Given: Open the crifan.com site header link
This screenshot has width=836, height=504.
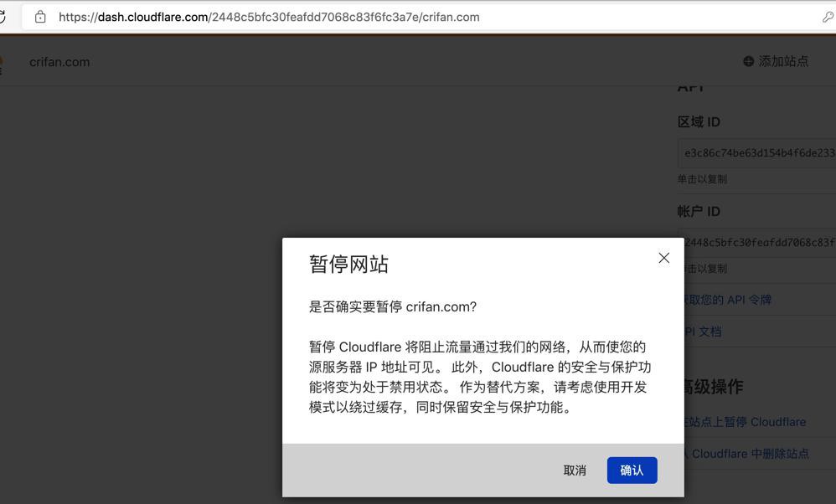Looking at the screenshot, I should [59, 62].
